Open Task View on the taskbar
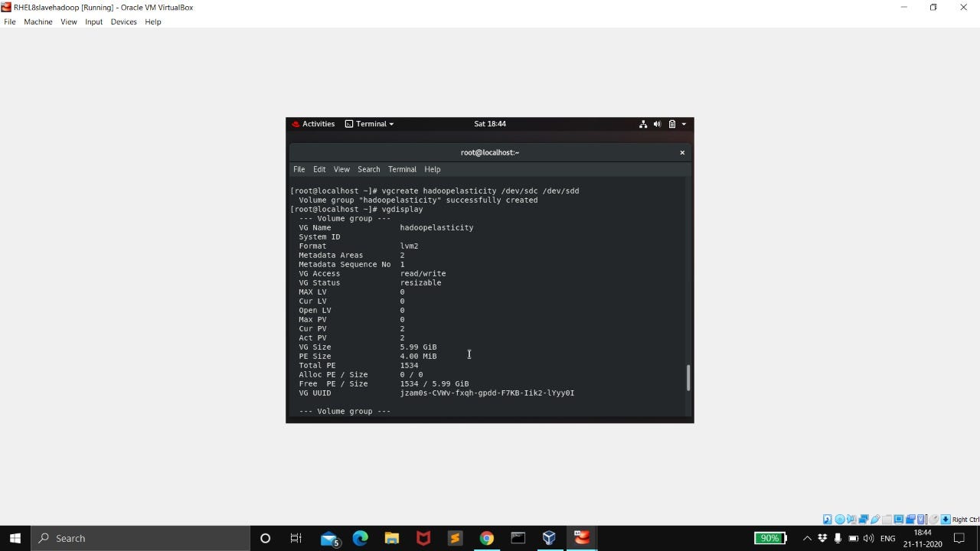This screenshot has width=980, height=551. click(x=296, y=538)
